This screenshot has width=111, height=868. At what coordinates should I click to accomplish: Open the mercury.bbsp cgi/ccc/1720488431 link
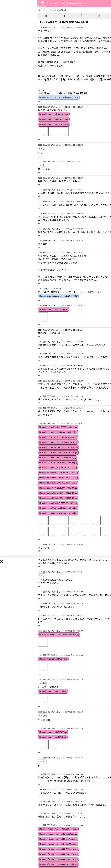58,296
